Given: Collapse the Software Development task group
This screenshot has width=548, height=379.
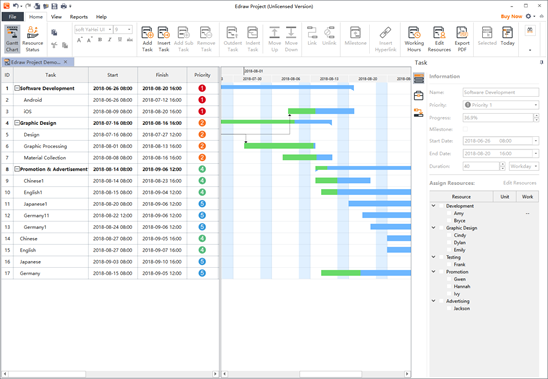Looking at the screenshot, I should point(16,88).
